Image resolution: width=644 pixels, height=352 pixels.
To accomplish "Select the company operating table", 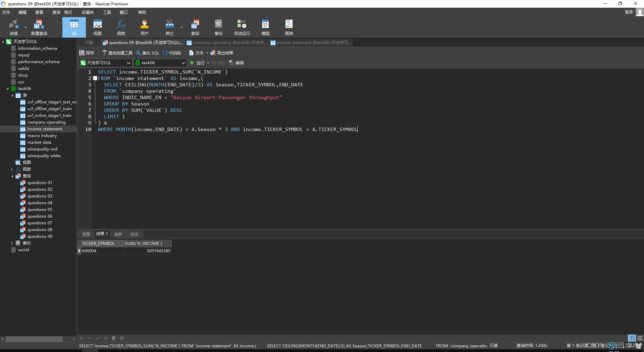I will point(47,122).
